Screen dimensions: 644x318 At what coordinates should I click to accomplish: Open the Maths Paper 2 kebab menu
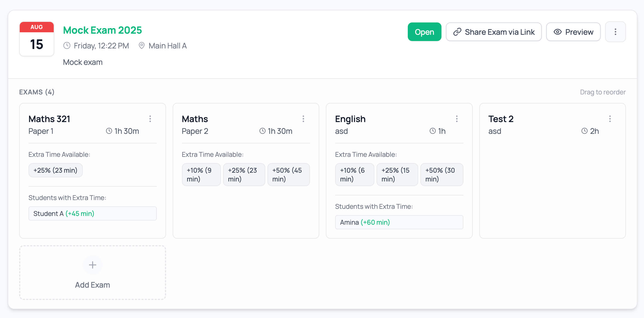click(303, 119)
